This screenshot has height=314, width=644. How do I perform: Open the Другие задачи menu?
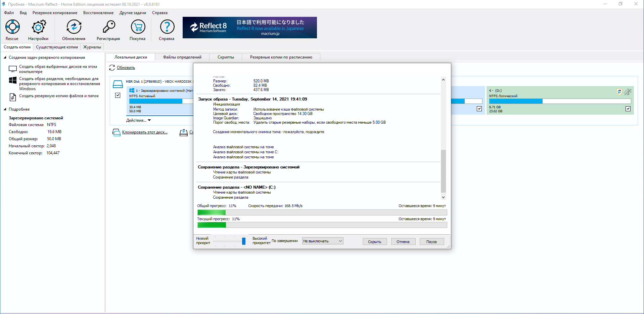133,13
